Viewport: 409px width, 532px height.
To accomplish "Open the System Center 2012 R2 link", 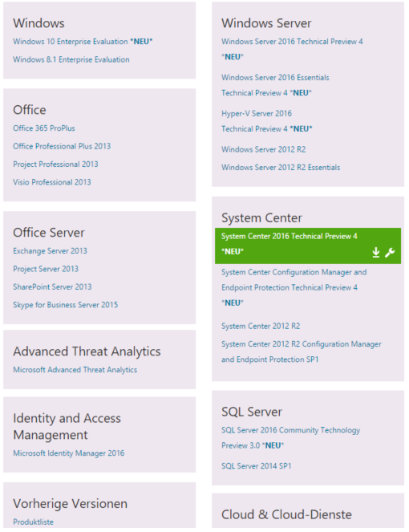I will [261, 326].
